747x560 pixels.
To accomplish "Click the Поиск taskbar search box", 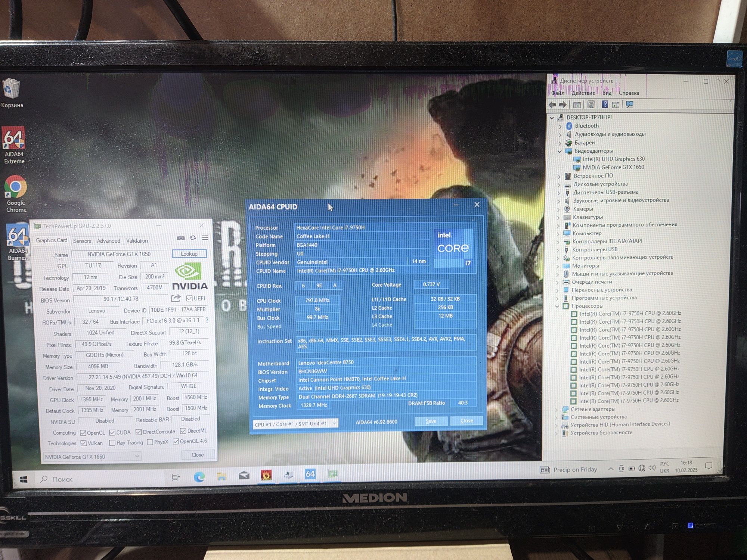I will coord(99,479).
